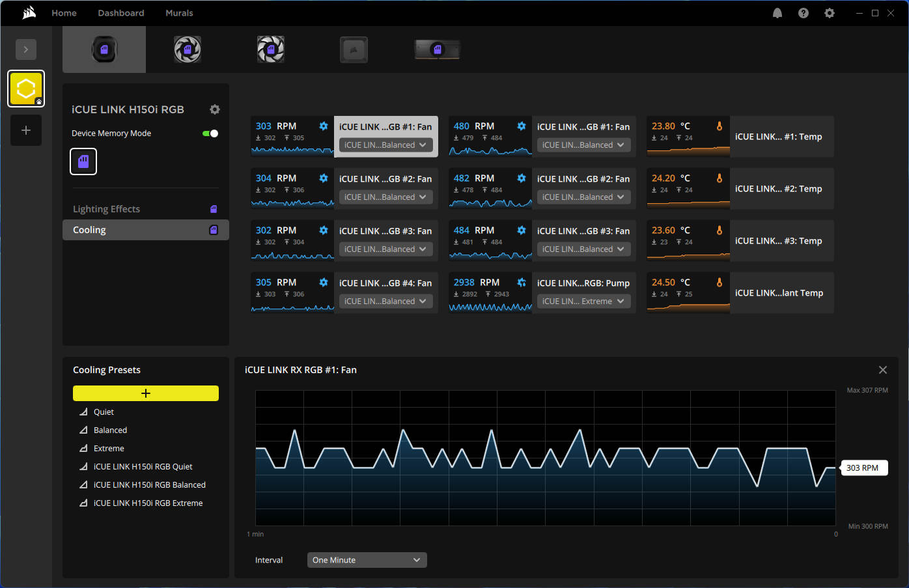Expand the left sidebar chevron

click(x=26, y=49)
